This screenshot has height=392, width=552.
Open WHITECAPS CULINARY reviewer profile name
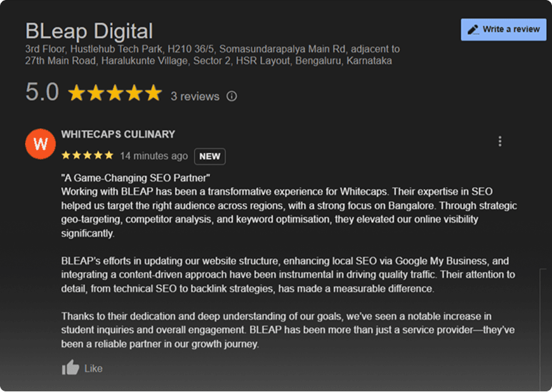118,134
